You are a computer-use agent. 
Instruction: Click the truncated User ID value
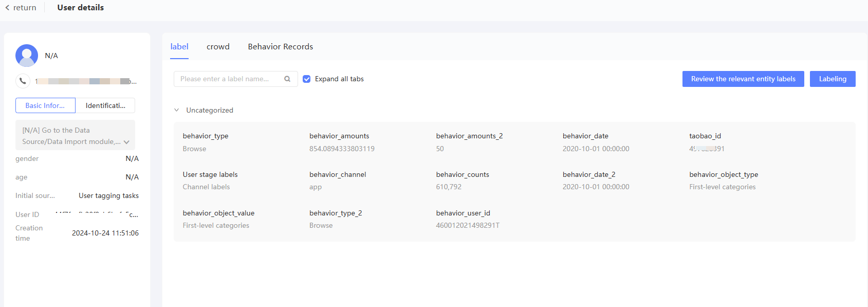pyautogui.click(x=97, y=214)
